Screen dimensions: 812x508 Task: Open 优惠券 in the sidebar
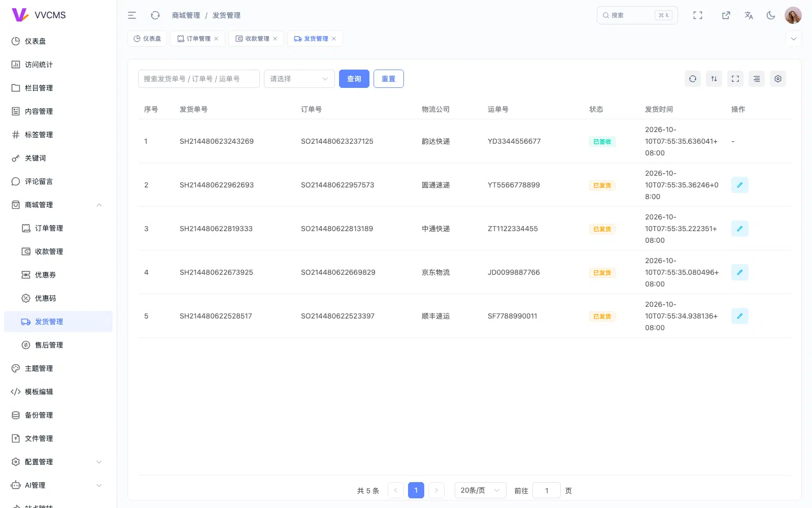tap(58, 275)
